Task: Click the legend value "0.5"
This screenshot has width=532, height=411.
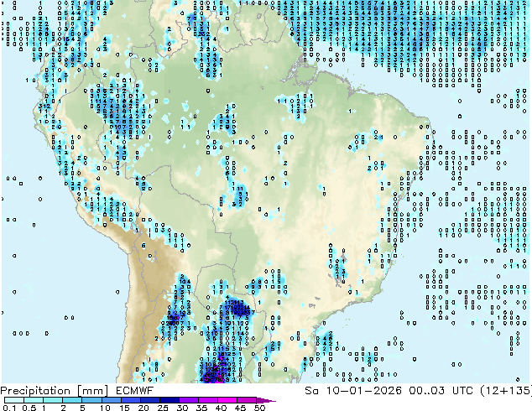Action: click(x=29, y=408)
